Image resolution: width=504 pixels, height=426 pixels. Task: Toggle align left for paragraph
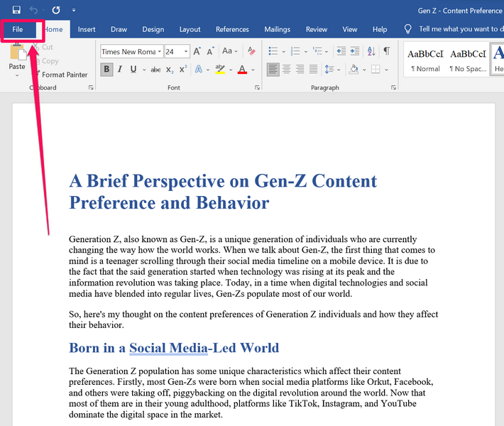pyautogui.click(x=273, y=70)
